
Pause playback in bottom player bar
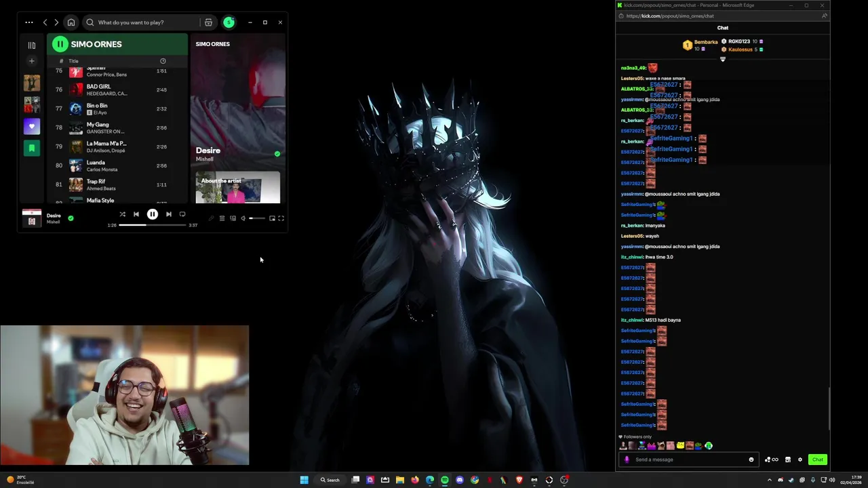153,214
